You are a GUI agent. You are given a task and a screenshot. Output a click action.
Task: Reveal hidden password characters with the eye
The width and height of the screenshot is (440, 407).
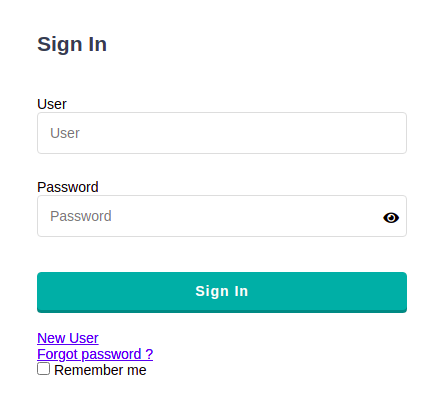(391, 218)
